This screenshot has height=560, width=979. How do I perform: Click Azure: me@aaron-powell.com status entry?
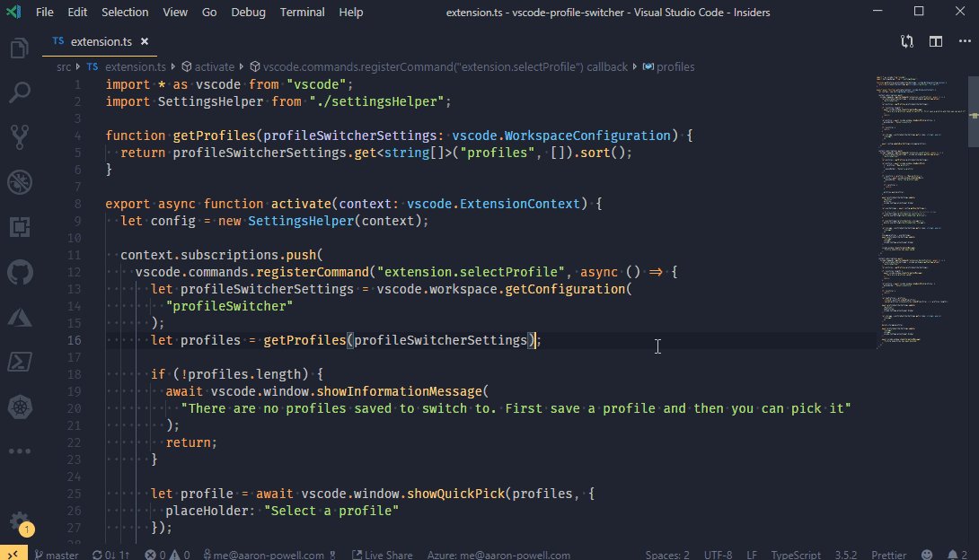(x=498, y=555)
